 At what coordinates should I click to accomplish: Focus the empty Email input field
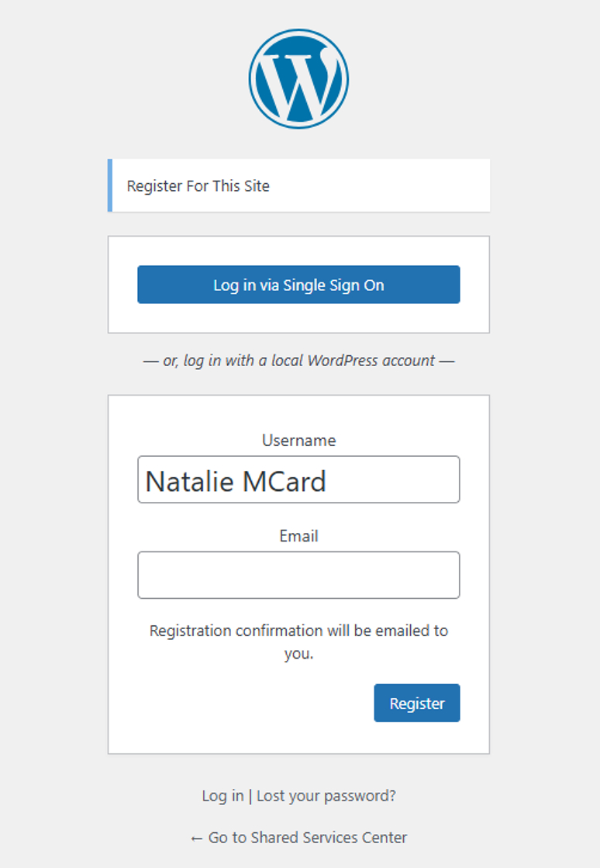click(298, 575)
